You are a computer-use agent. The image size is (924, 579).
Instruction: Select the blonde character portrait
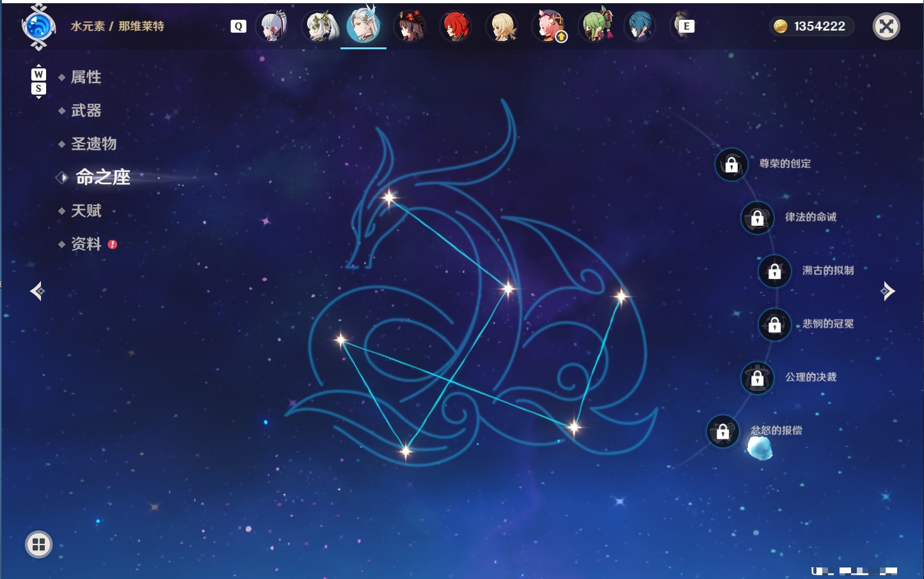[502, 26]
